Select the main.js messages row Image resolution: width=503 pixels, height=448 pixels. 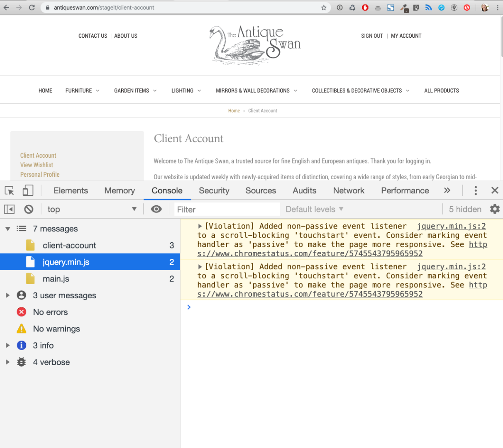point(90,278)
